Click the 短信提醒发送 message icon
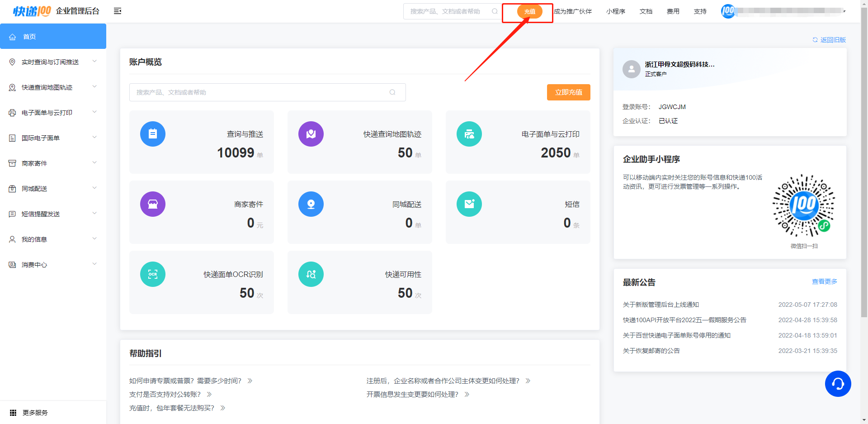The width and height of the screenshot is (868, 424). click(x=12, y=214)
